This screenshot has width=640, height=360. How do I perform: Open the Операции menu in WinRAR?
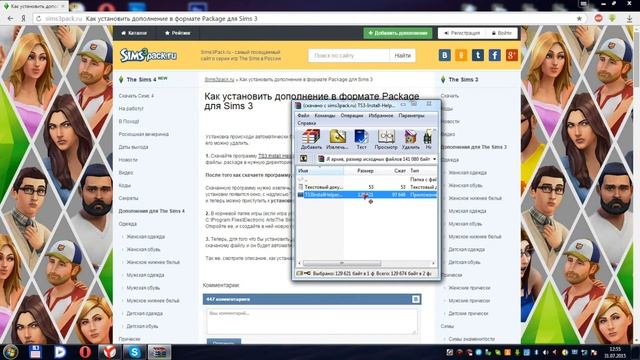352,116
